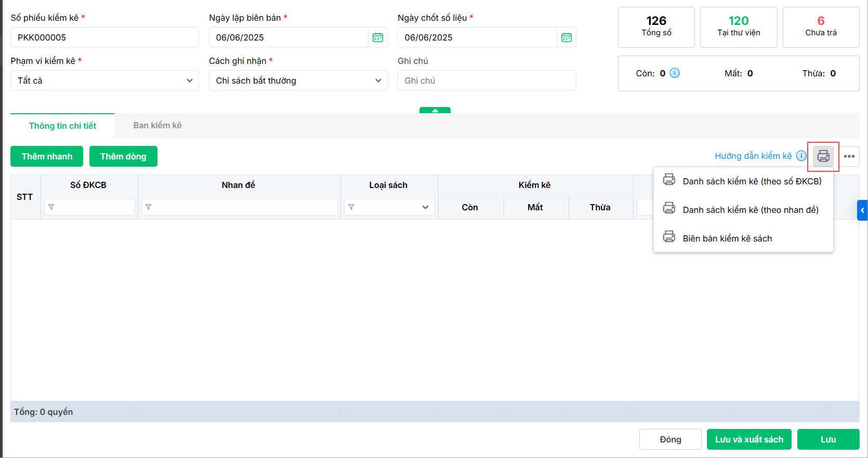Image resolution: width=868 pixels, height=458 pixels.
Task: Click the print icon button
Action: (x=823, y=156)
